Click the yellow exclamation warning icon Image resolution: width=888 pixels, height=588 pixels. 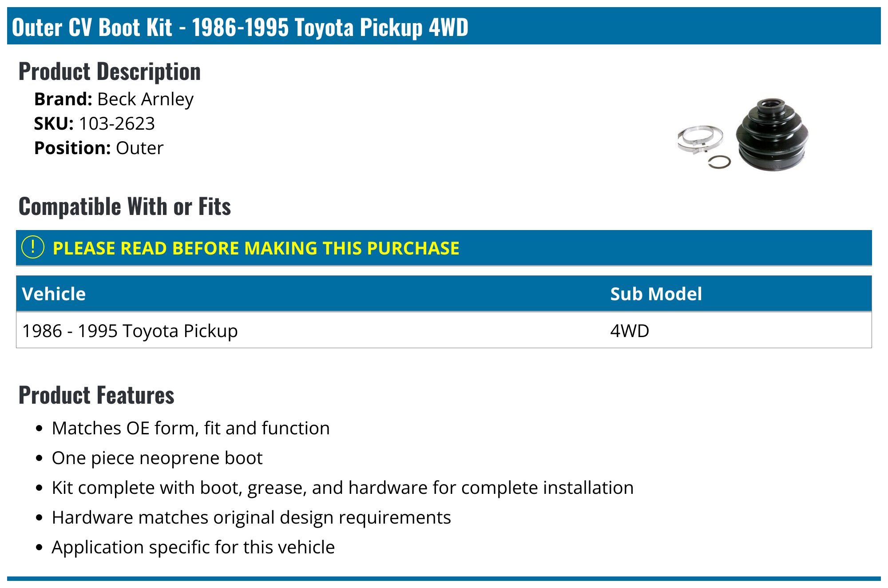tap(33, 247)
